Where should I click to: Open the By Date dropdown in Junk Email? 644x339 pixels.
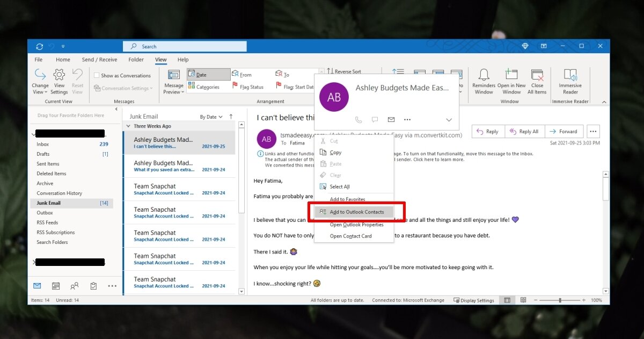click(211, 116)
